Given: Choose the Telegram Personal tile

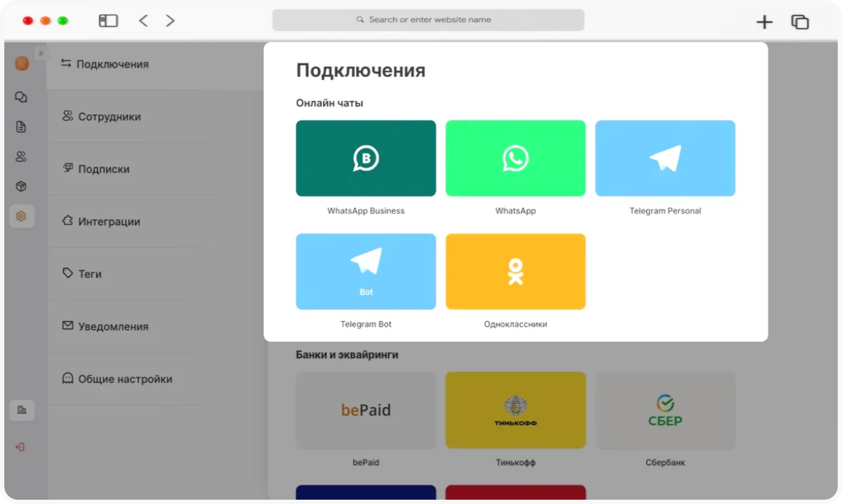Looking at the screenshot, I should (x=665, y=158).
